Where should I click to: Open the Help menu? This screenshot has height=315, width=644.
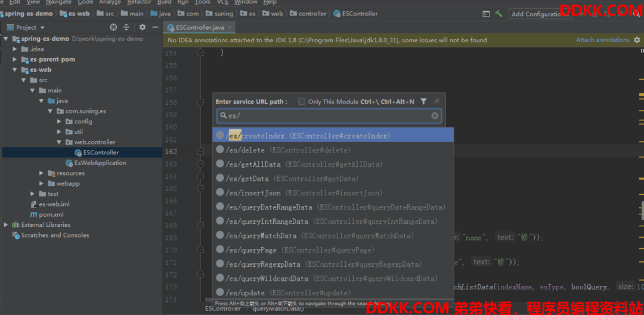pos(270,2)
